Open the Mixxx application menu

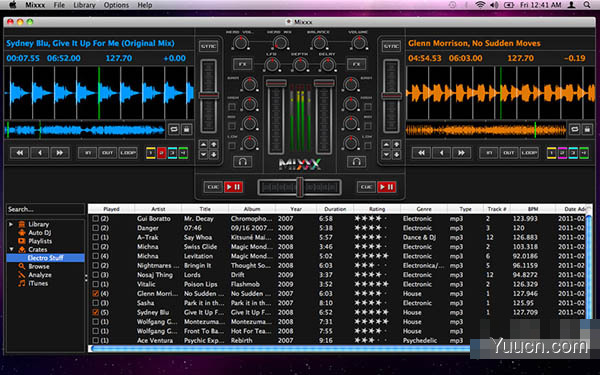pyautogui.click(x=35, y=5)
